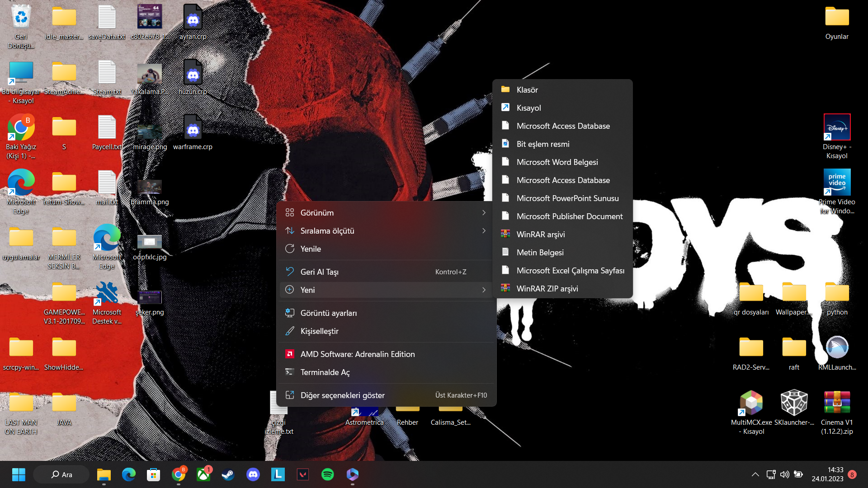Open Spotify in the taskbar

[x=327, y=474]
